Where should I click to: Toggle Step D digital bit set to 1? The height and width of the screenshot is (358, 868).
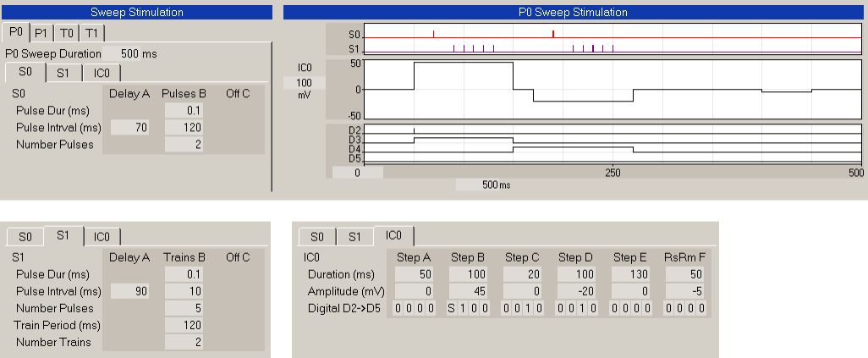click(x=582, y=308)
